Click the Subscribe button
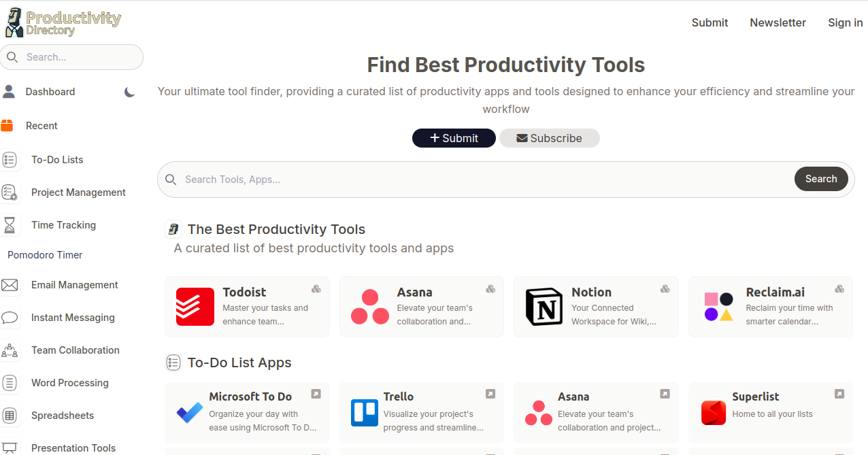 click(x=550, y=138)
